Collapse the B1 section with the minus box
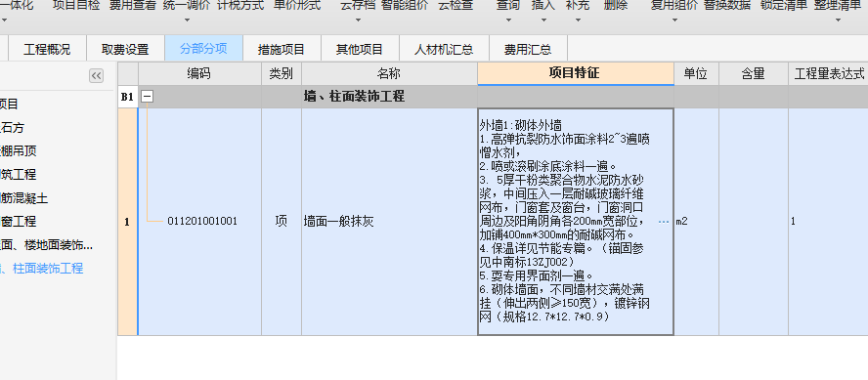The image size is (868, 380). point(147,97)
